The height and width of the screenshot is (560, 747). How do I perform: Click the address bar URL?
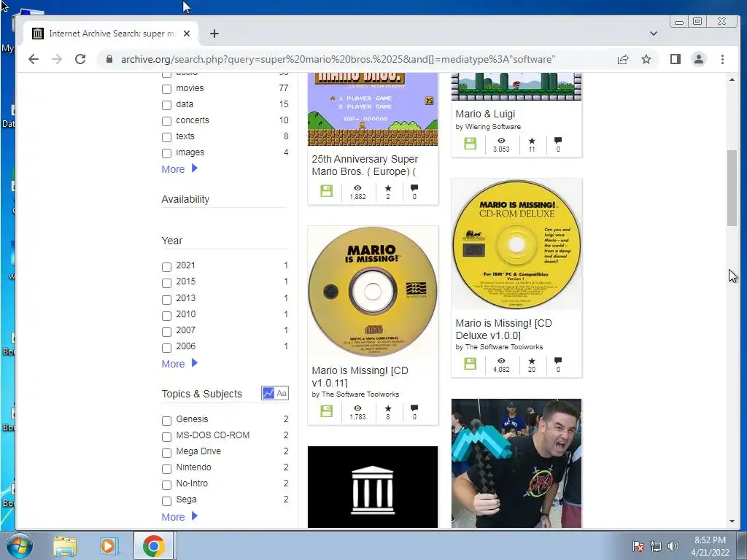tap(338, 59)
